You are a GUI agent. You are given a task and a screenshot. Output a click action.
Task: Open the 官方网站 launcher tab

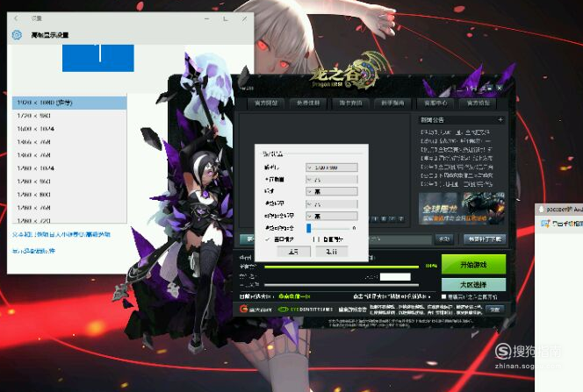point(266,103)
